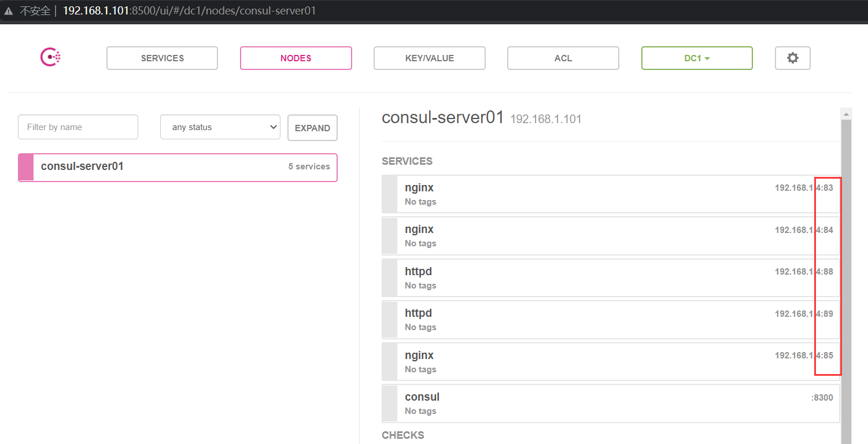Click the '5 services' count text
The image size is (868, 444).
click(x=309, y=166)
